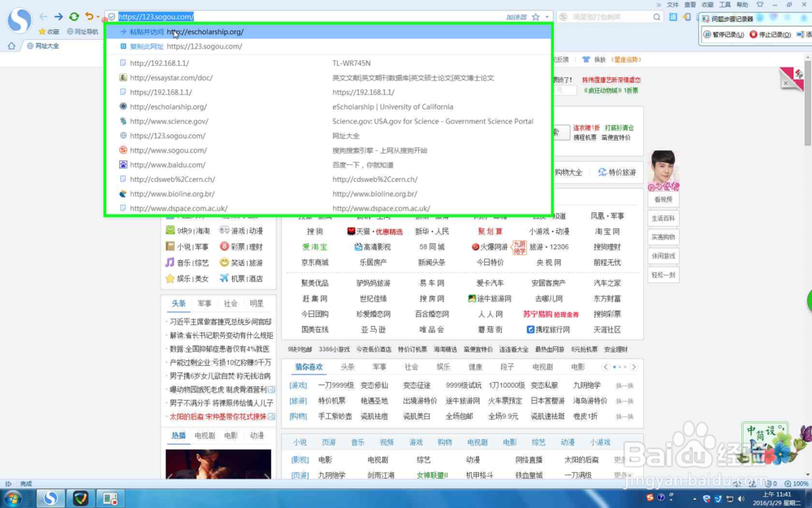The width and height of the screenshot is (812, 508).
Task: Open the 帮助 menu
Action: click(x=743, y=5)
